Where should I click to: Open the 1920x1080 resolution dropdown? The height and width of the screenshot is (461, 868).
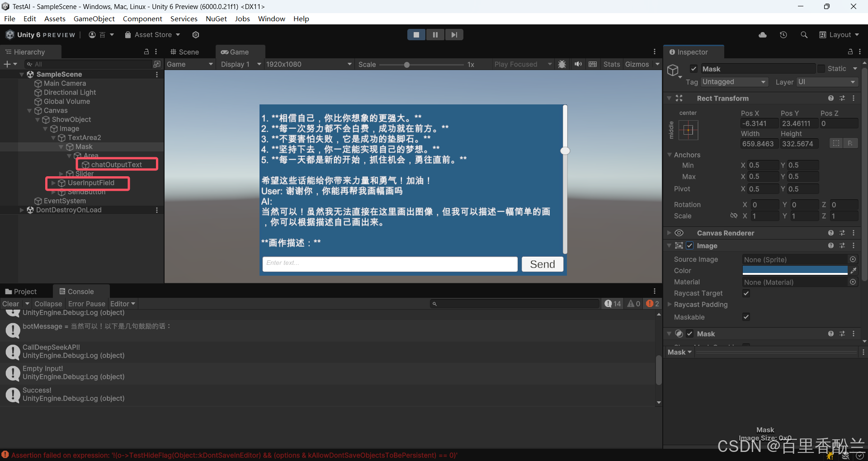[308, 64]
